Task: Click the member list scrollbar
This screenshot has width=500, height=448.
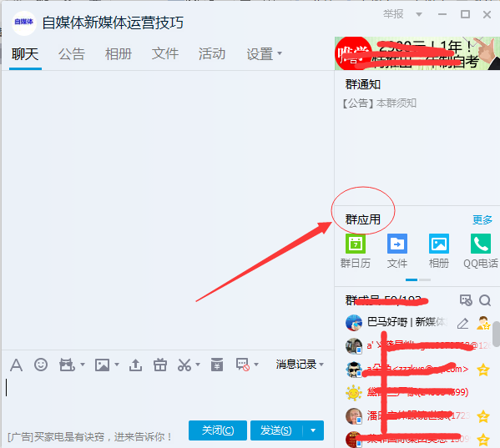Action: [496, 334]
